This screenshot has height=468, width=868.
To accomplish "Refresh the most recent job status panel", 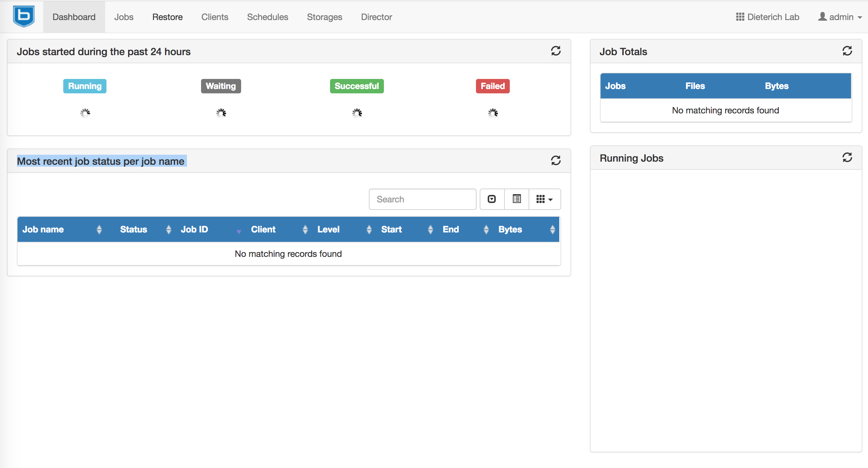I will 555,160.
